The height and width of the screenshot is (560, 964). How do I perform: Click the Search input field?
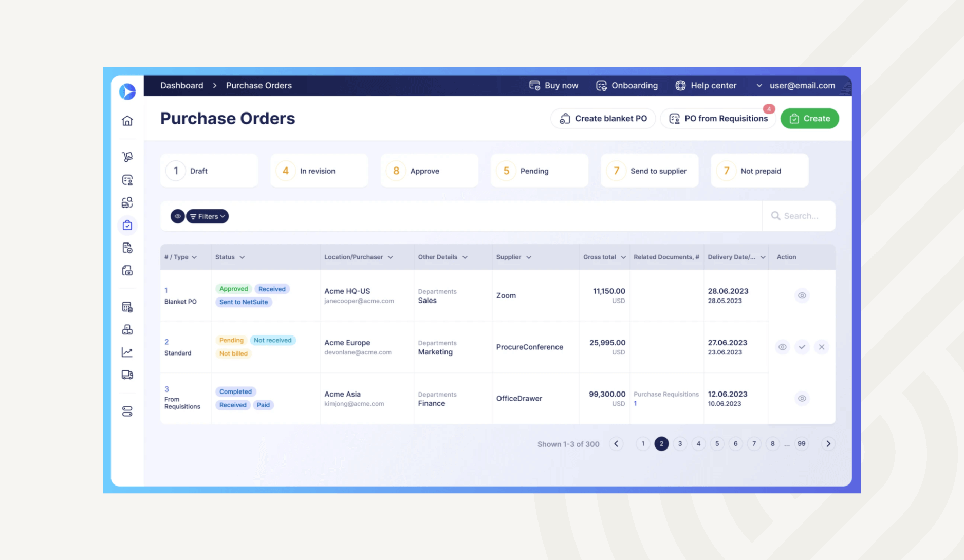click(799, 216)
